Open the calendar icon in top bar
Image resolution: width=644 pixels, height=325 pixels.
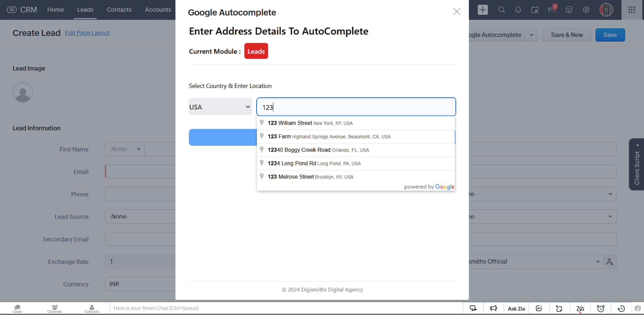(535, 10)
